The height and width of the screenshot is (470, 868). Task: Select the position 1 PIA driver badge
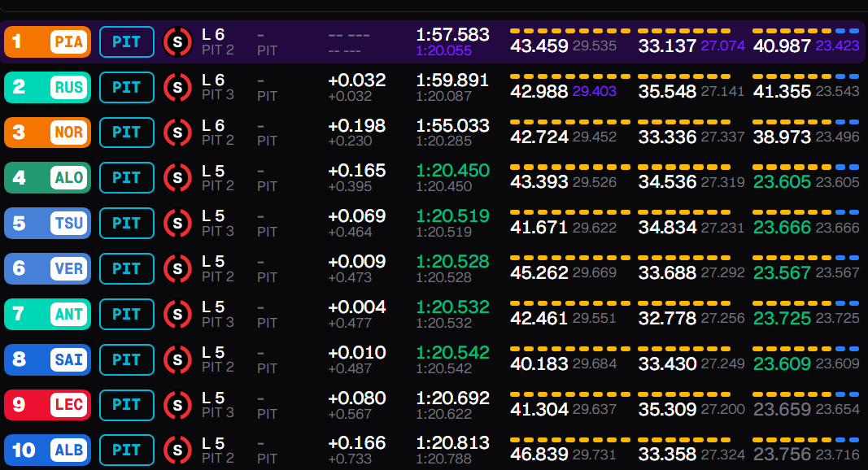pos(48,41)
